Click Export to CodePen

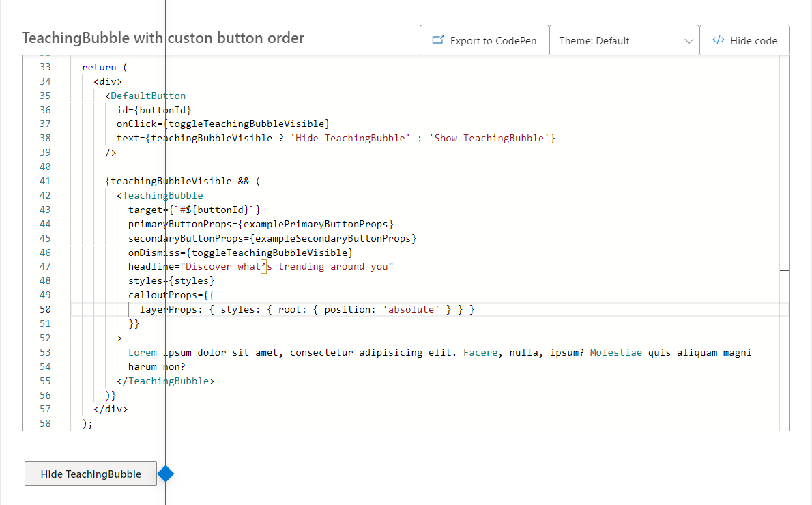(x=484, y=40)
